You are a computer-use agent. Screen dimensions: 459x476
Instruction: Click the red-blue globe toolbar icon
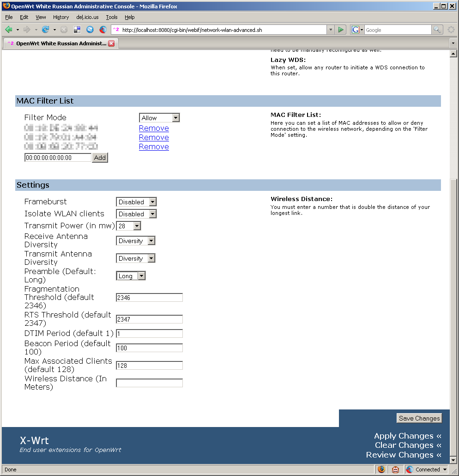[103, 30]
